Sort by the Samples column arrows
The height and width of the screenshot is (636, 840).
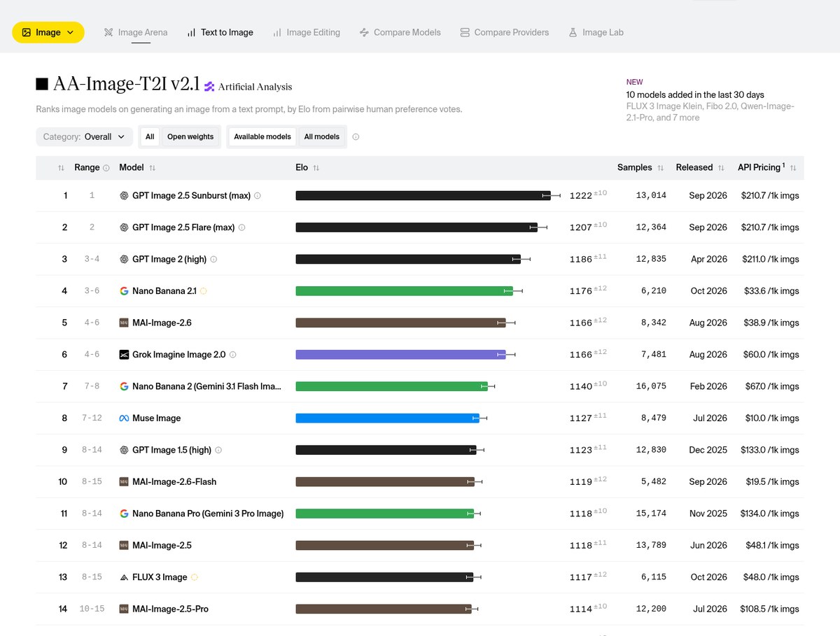[659, 168]
